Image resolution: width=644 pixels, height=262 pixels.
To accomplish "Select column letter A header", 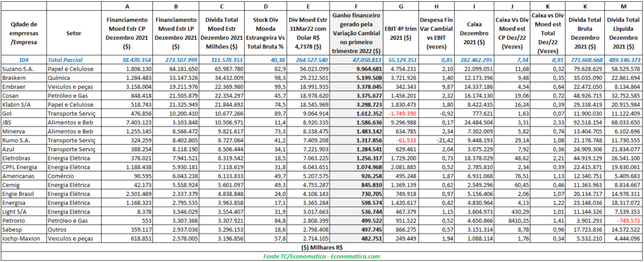I will (126, 6).
